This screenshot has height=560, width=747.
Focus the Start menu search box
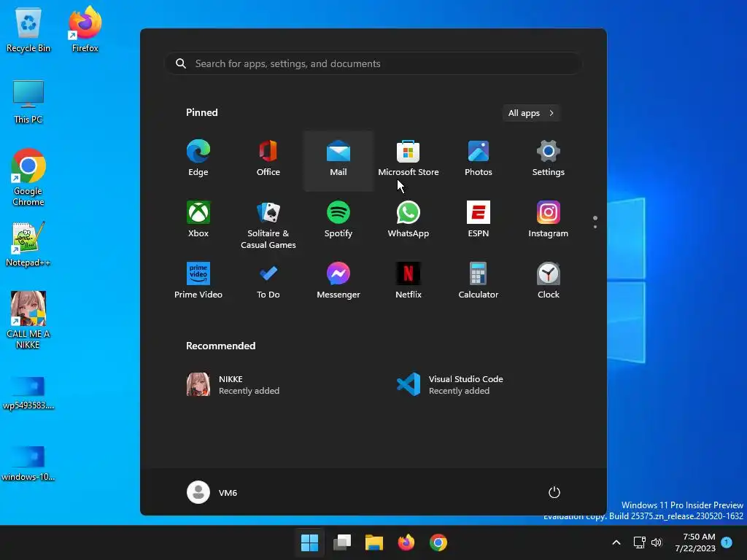tap(373, 63)
